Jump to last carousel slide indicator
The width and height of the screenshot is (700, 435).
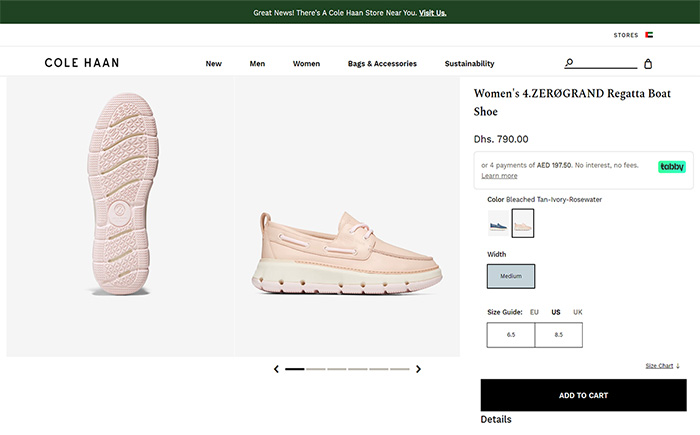click(400, 369)
